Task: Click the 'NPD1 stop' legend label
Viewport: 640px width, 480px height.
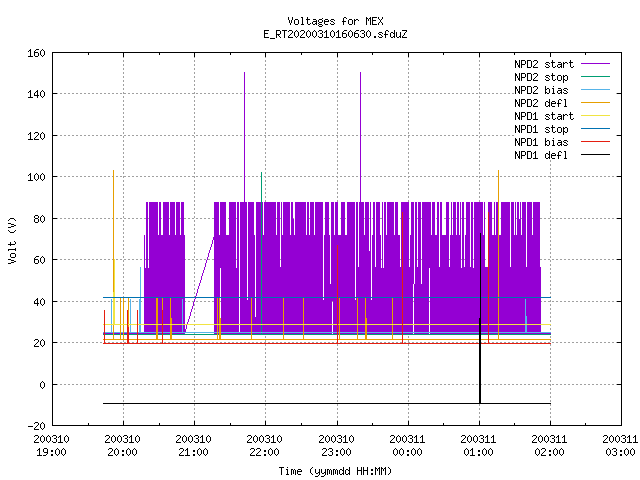Action: point(541,129)
